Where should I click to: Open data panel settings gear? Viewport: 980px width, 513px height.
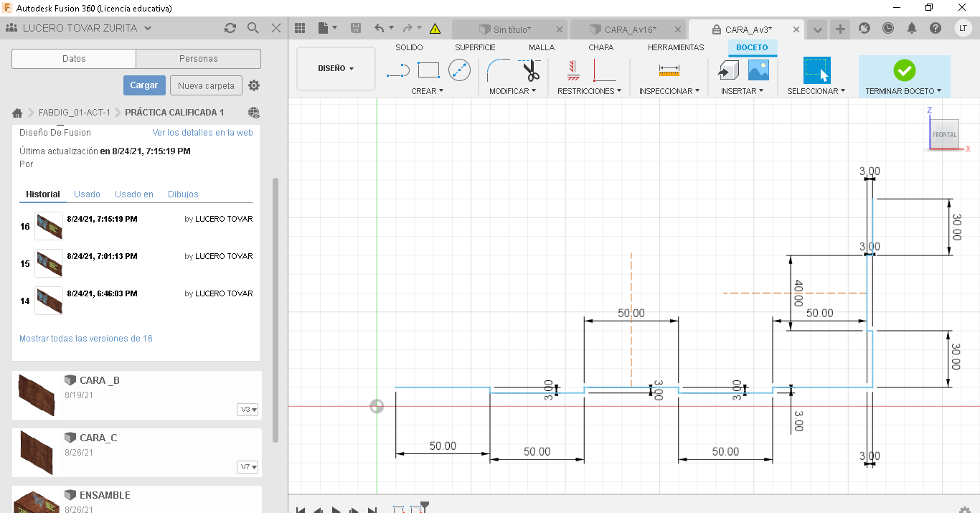coord(254,85)
